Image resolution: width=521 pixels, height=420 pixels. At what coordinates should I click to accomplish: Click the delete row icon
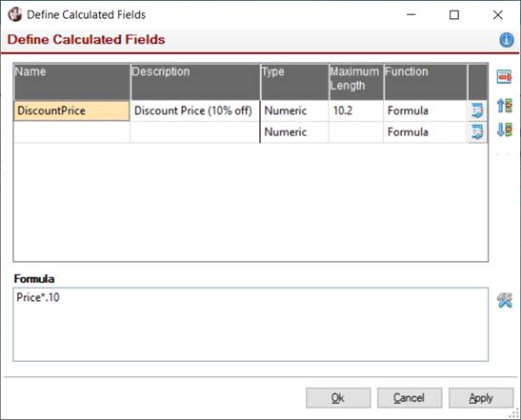point(504,77)
